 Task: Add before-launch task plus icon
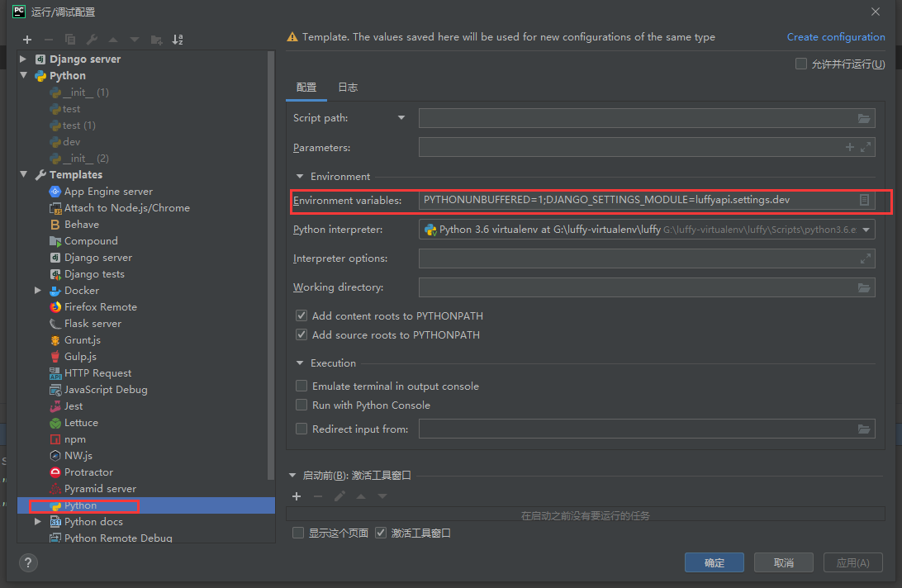pos(297,496)
